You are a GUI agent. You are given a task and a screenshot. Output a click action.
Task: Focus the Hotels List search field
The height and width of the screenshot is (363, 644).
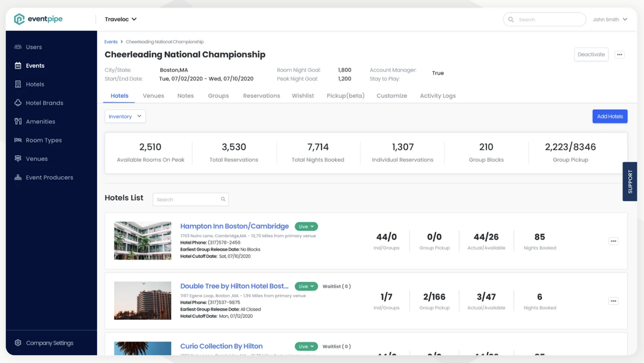[191, 199]
